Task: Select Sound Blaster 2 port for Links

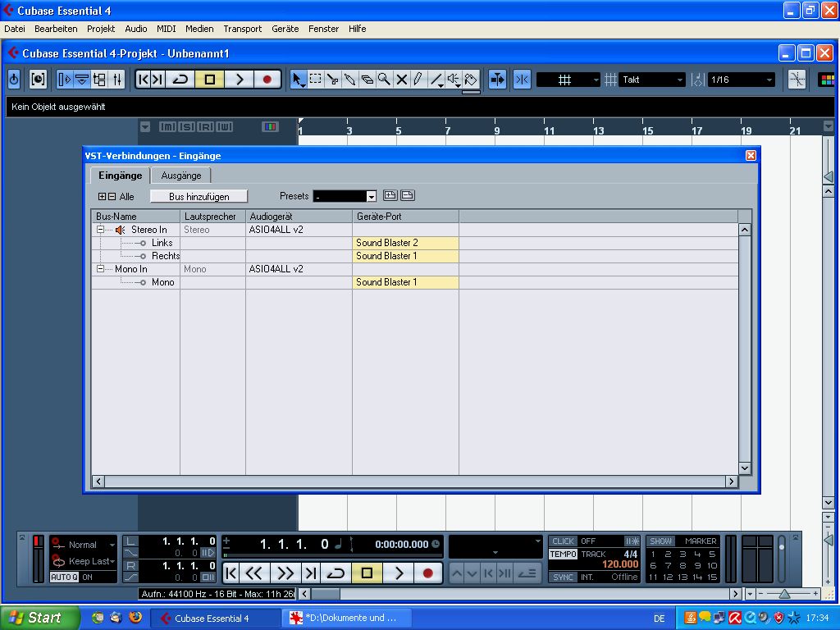Action: click(405, 243)
